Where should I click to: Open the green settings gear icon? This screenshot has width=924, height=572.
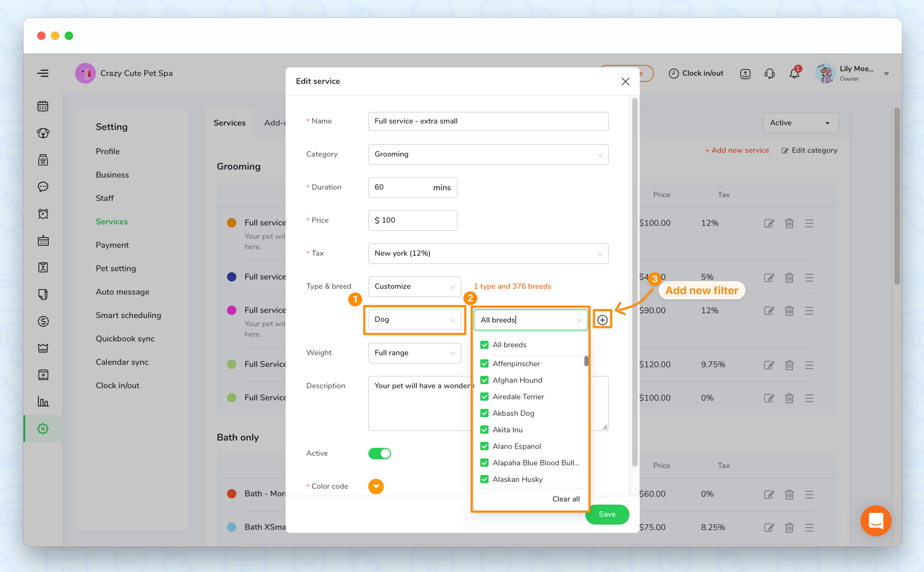coord(43,428)
